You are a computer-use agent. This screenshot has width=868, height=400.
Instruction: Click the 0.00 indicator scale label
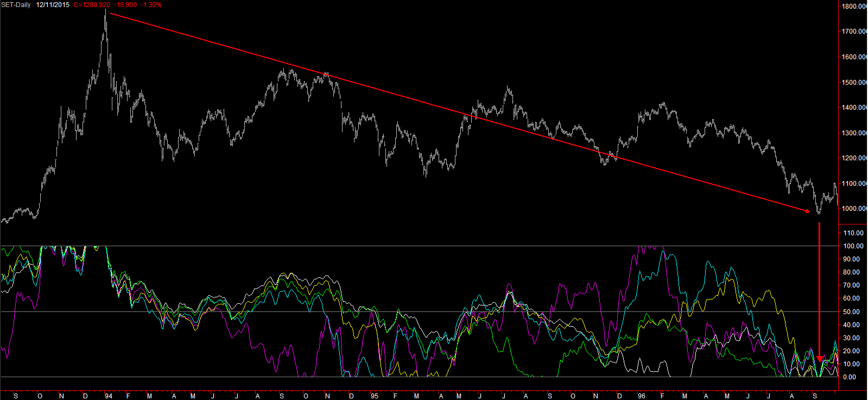pyautogui.click(x=850, y=377)
